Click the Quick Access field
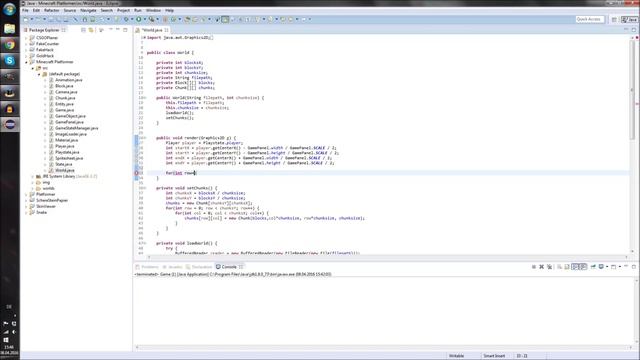The width and height of the screenshot is (640, 360). [x=590, y=19]
